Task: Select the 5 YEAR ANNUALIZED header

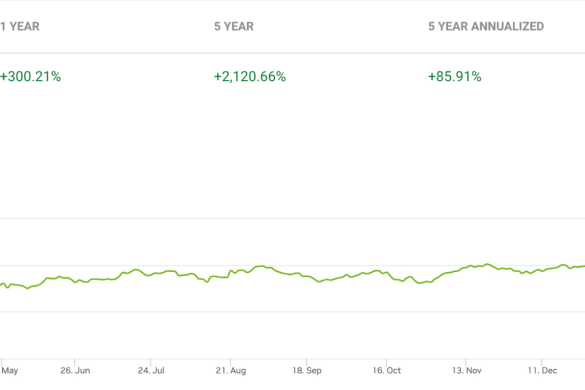Action: tap(486, 26)
